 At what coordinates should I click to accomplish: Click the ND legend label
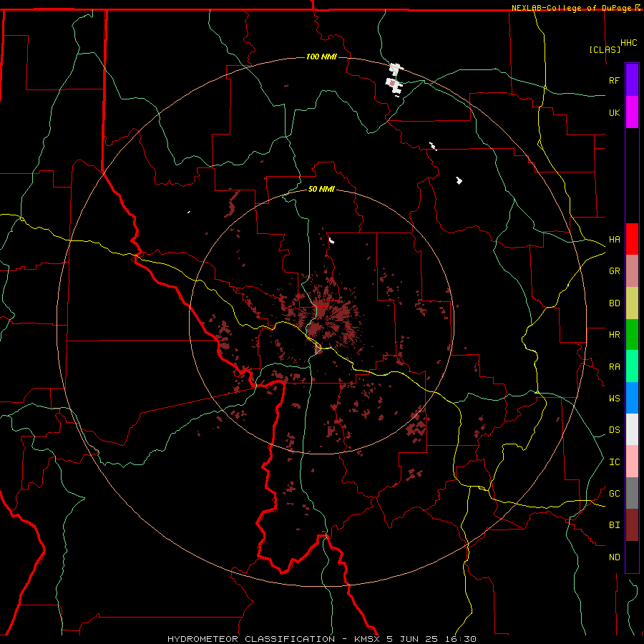click(x=614, y=557)
